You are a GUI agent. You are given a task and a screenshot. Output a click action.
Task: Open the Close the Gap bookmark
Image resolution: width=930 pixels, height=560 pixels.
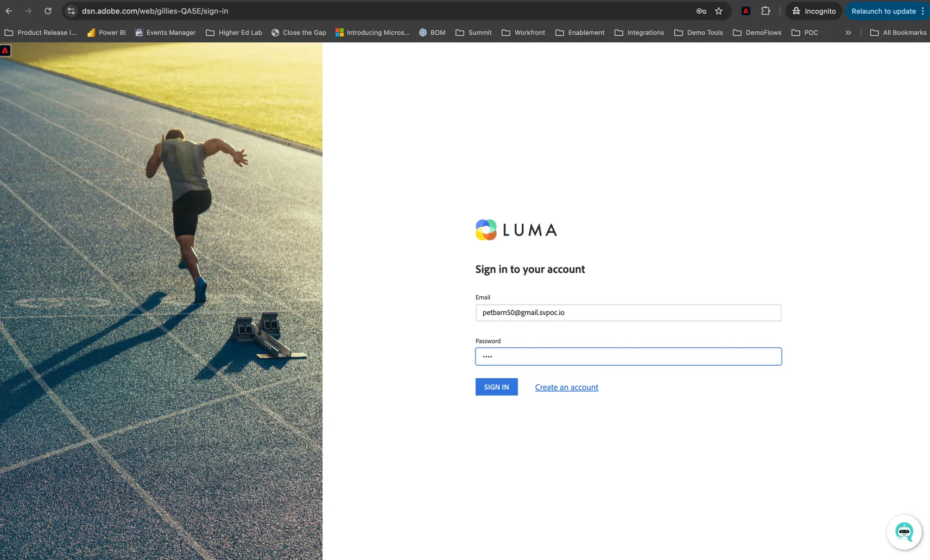(x=299, y=33)
